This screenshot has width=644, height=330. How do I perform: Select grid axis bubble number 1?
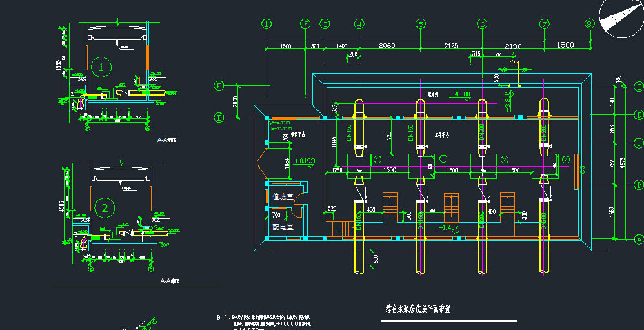(x=267, y=24)
